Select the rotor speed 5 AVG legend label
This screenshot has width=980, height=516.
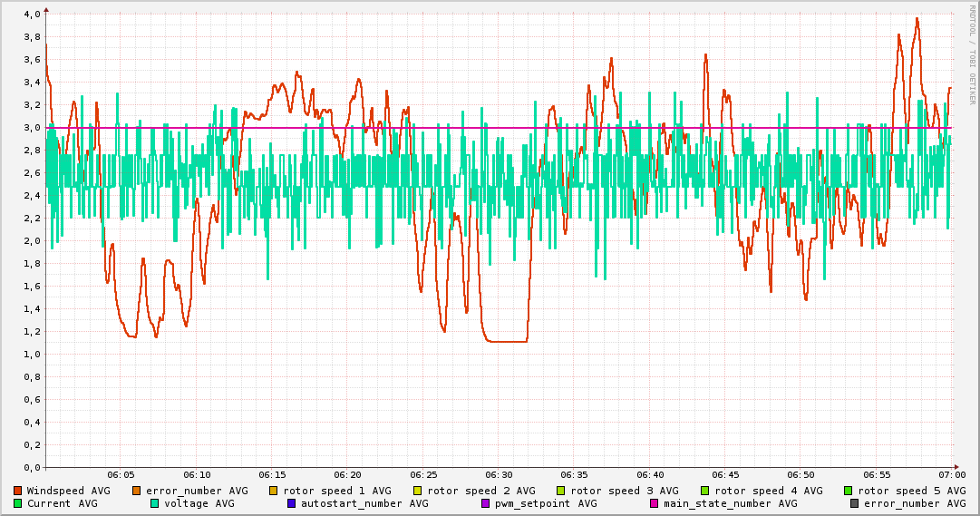(911, 491)
